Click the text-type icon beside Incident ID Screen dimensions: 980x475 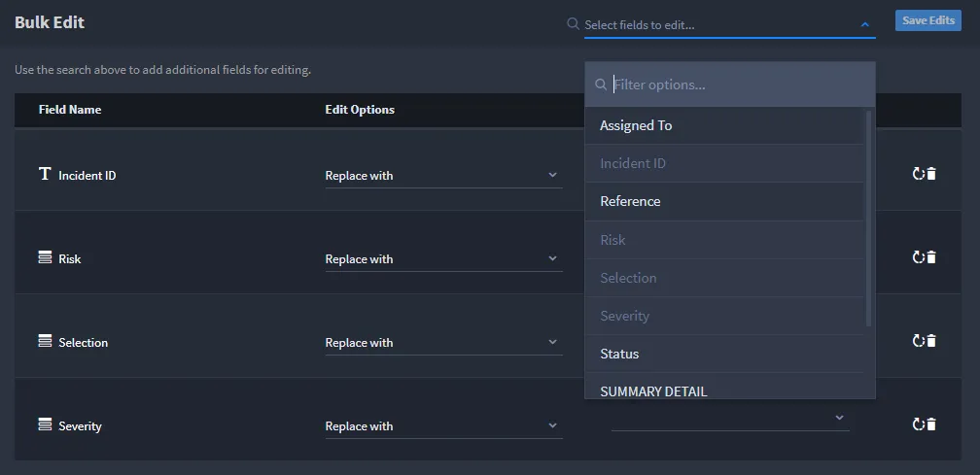[x=45, y=174]
